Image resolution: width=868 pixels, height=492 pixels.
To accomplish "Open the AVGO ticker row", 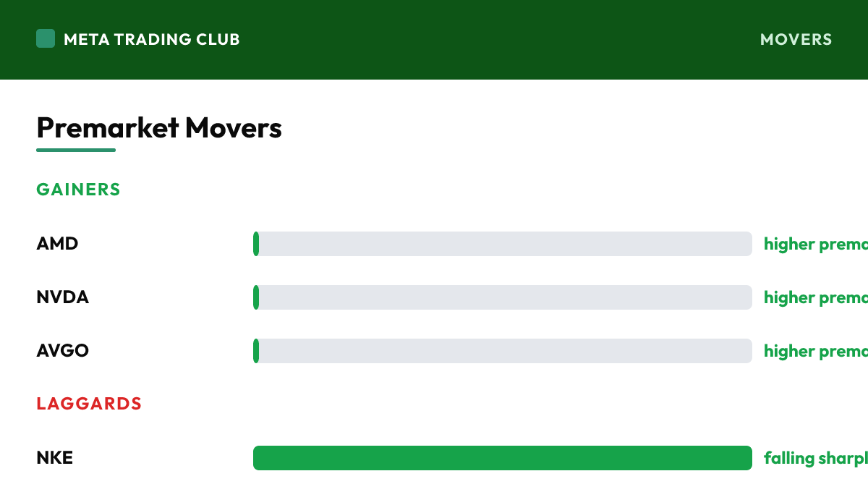I will [452, 351].
